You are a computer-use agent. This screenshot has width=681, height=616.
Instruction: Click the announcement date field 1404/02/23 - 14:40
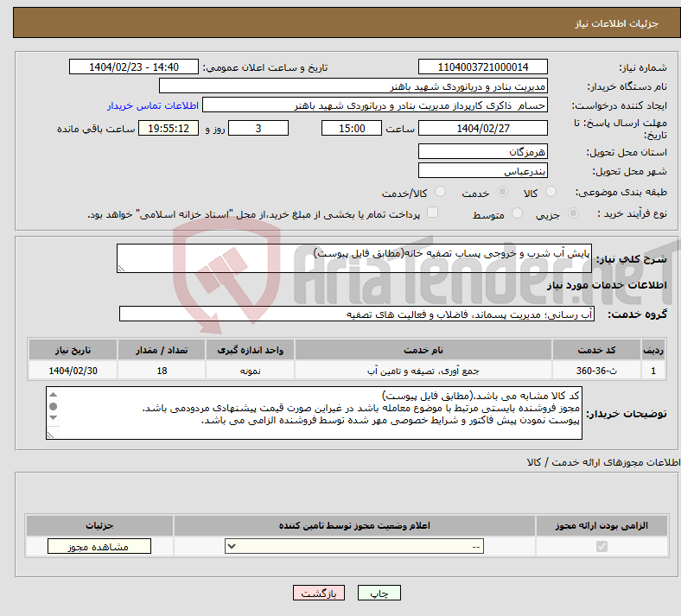[x=134, y=67]
